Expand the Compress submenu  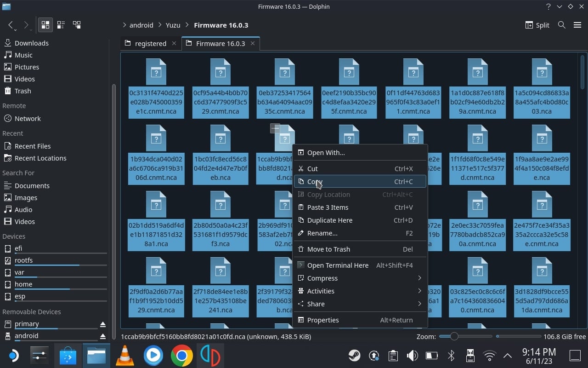[360, 278]
